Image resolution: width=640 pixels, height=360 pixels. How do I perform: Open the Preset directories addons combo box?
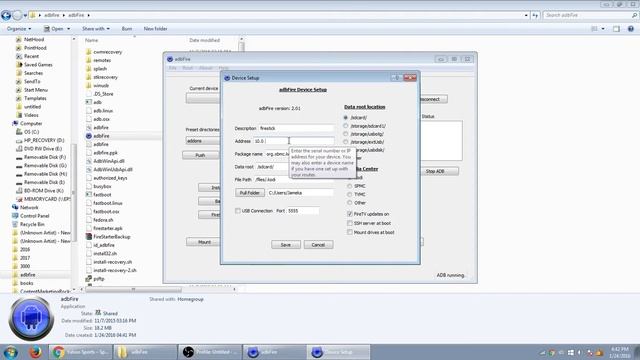coord(203,140)
